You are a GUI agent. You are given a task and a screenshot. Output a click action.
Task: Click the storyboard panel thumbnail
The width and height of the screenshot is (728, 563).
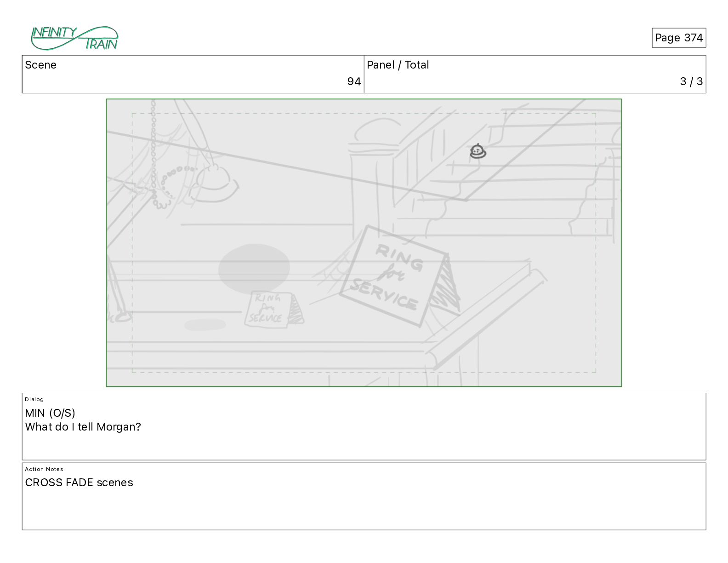(x=364, y=243)
